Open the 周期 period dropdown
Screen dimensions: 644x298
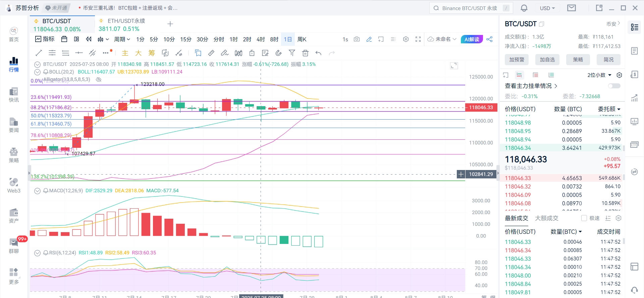tap(122, 39)
